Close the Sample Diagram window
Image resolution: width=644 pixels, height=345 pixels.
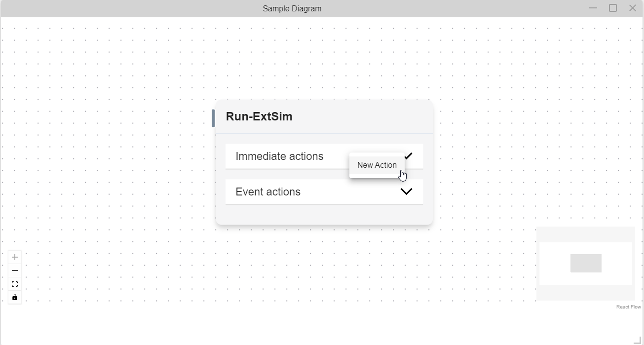pos(633,8)
